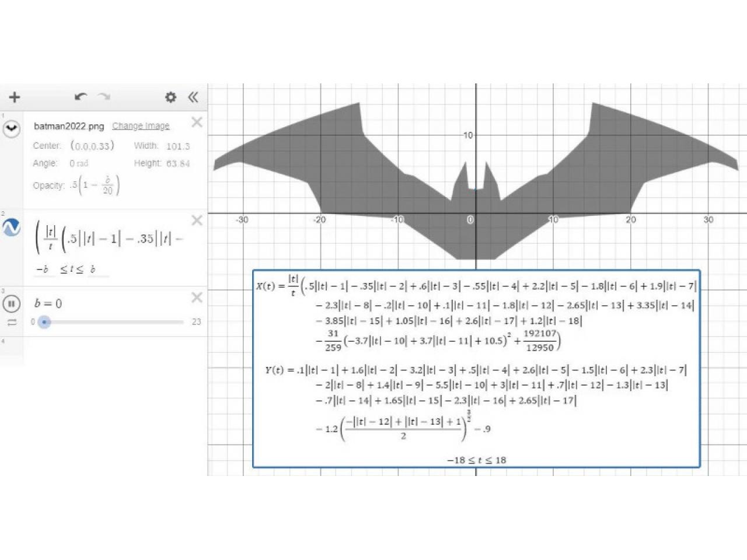Delete the parametric equation expression

[197, 220]
